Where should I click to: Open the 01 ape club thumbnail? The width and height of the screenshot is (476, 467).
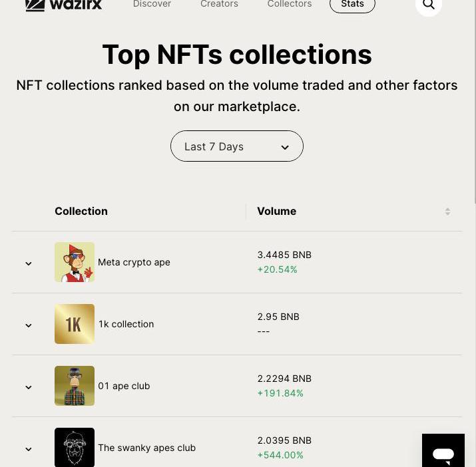pyautogui.click(x=75, y=386)
